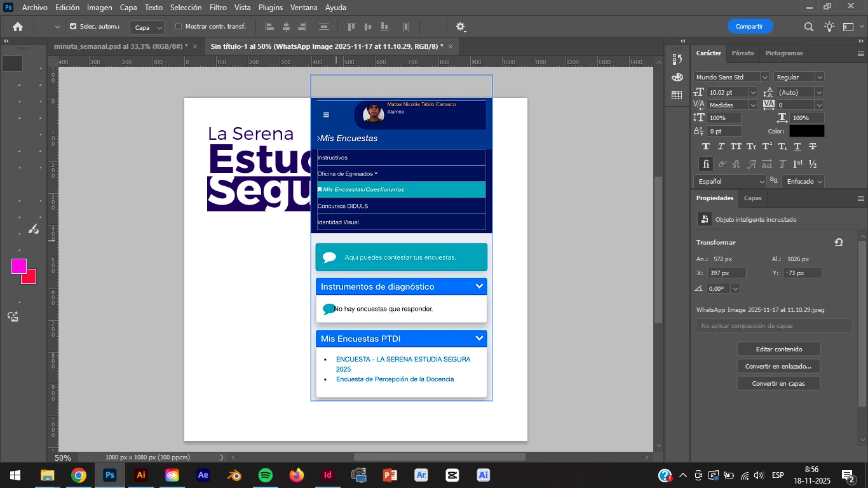868x488 pixels.
Task: Click the Home icon in options bar
Action: [x=18, y=27]
